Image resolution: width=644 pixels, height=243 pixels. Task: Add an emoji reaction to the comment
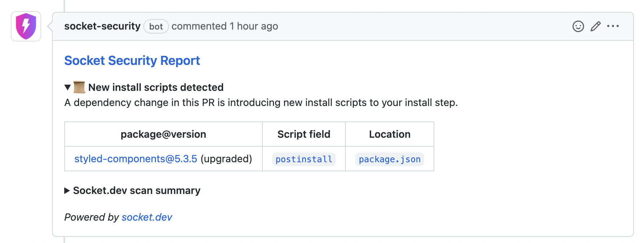[x=578, y=26]
